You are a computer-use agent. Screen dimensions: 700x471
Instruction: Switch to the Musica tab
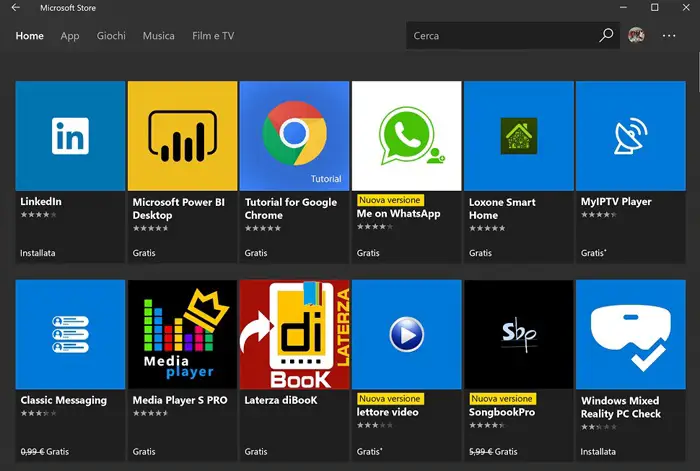click(158, 36)
